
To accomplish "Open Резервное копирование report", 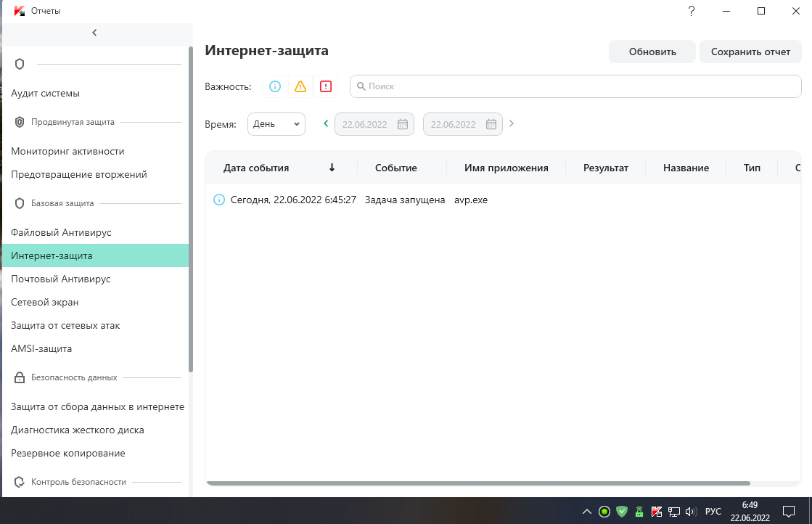I will (67, 453).
